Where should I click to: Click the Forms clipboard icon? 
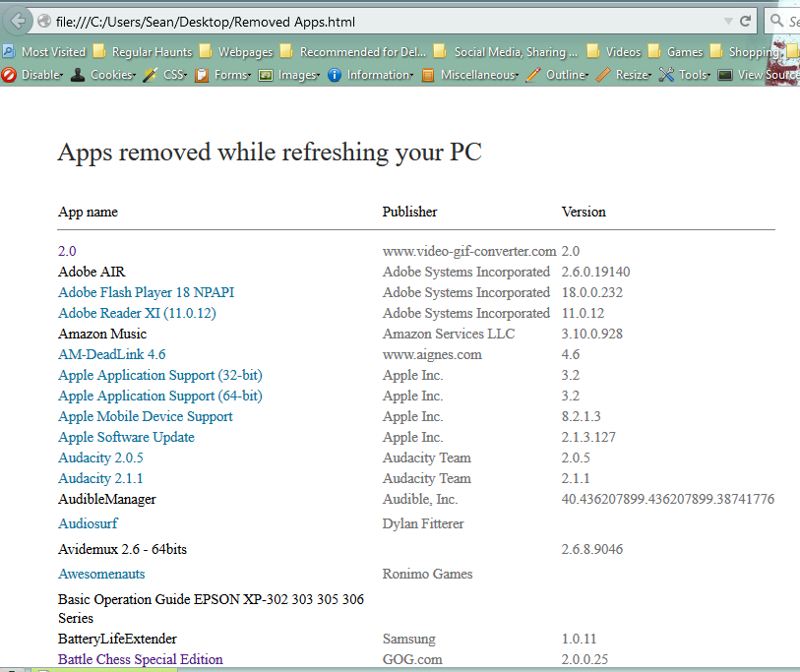(x=202, y=75)
